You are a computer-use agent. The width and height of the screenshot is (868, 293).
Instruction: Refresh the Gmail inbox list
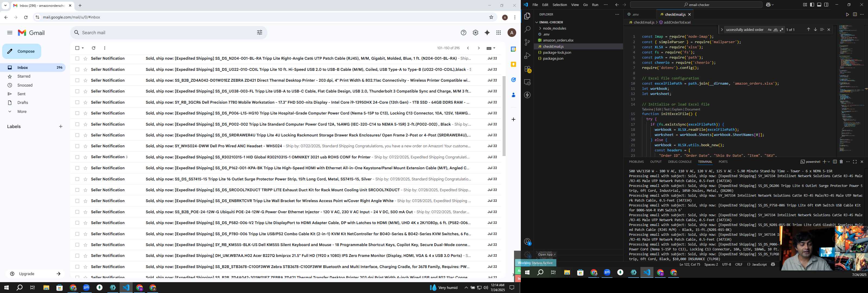pos(93,48)
